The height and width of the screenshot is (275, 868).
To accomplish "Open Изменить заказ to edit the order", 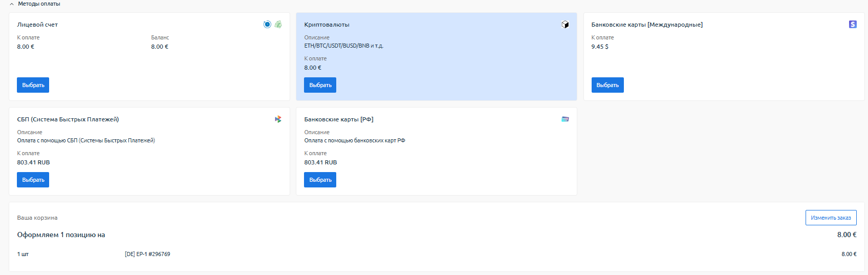I will (831, 218).
